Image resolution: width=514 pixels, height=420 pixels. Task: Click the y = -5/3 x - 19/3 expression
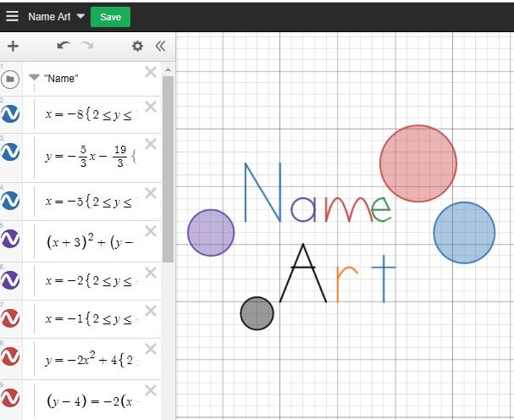point(89,156)
